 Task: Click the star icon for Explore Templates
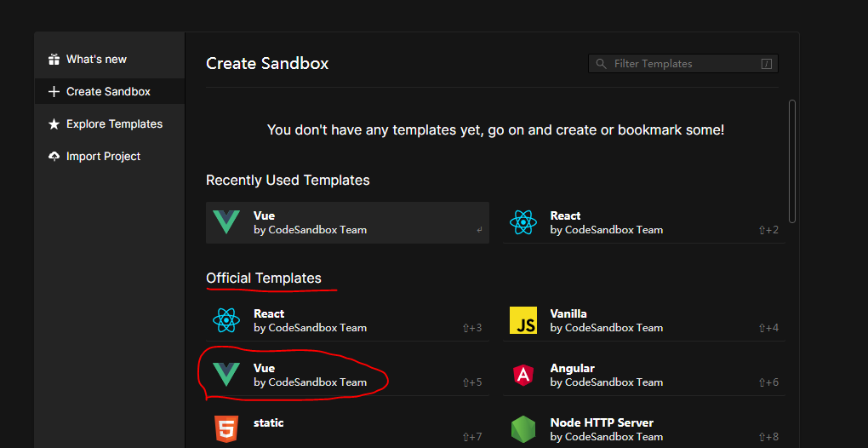click(54, 124)
